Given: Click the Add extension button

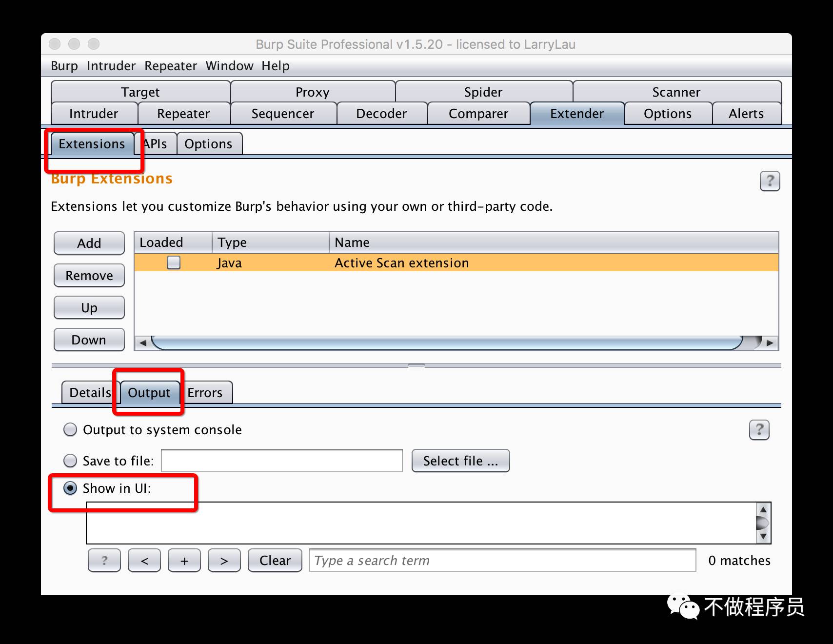Looking at the screenshot, I should pyautogui.click(x=89, y=243).
